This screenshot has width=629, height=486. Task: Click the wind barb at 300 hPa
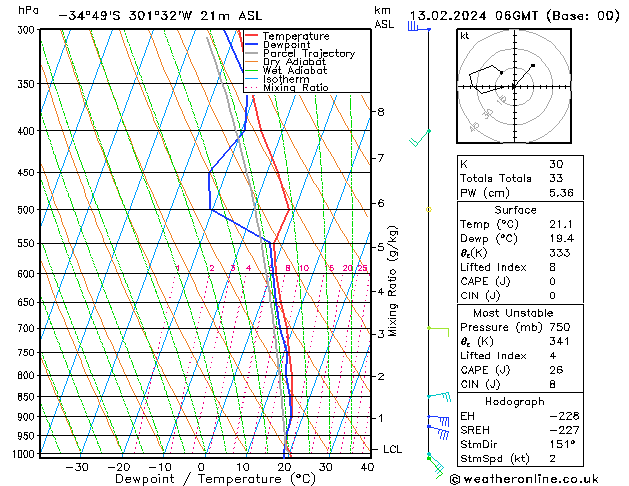point(417,28)
